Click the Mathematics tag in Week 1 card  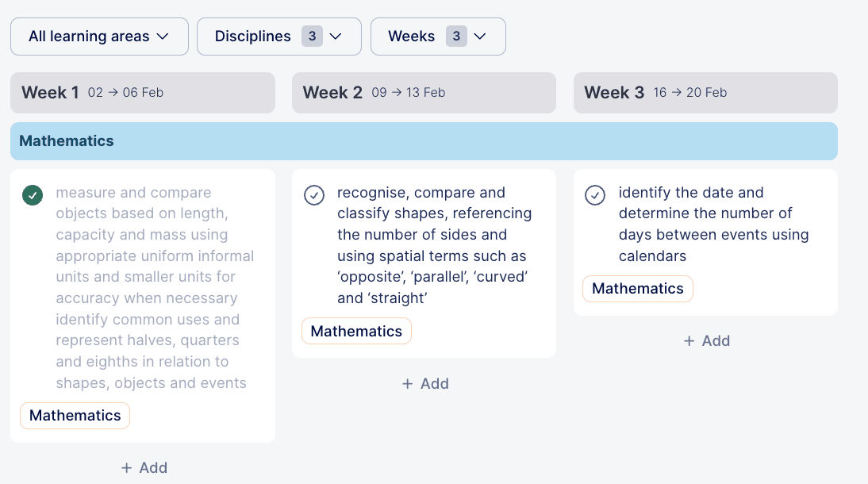[x=75, y=415]
